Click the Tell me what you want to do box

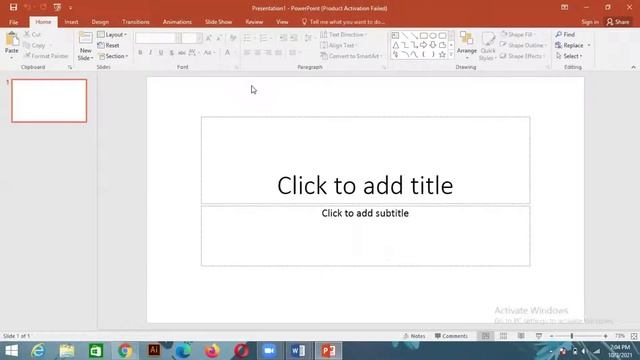point(343,22)
